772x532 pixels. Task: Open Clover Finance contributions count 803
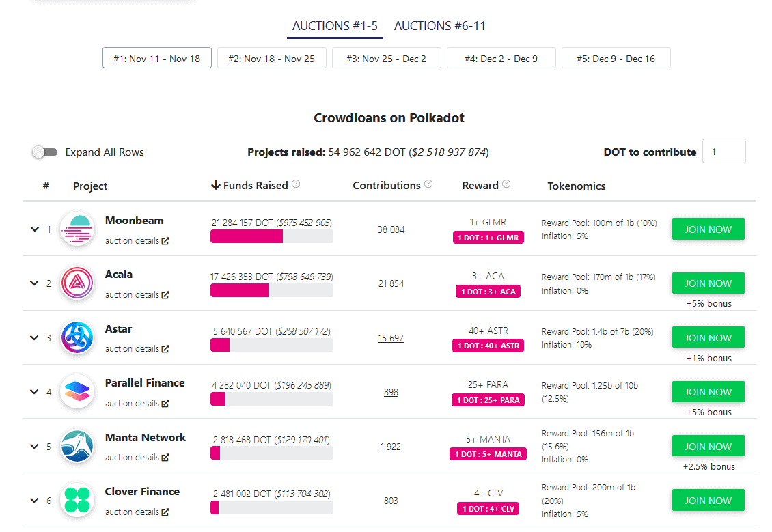(391, 501)
